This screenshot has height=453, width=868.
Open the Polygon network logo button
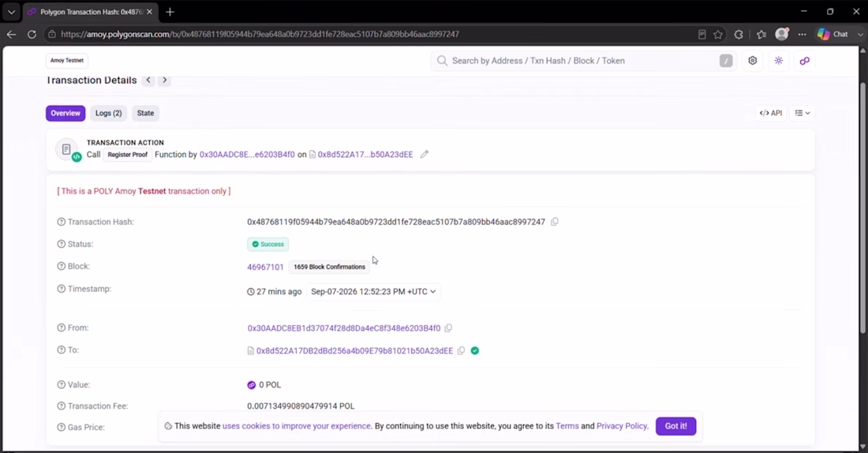[x=804, y=61]
